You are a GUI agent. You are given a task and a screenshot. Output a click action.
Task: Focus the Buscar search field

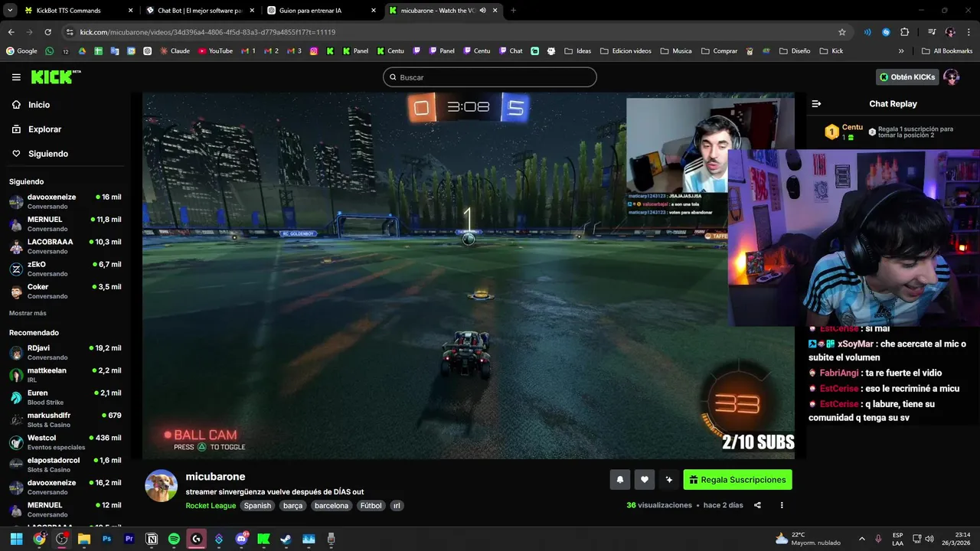pyautogui.click(x=489, y=77)
